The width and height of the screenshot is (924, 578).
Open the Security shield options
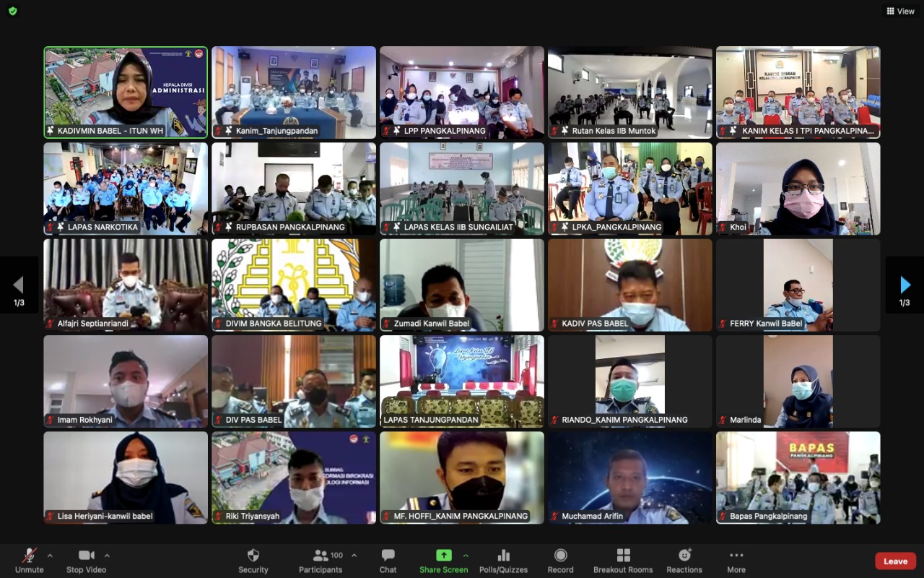pos(253,560)
